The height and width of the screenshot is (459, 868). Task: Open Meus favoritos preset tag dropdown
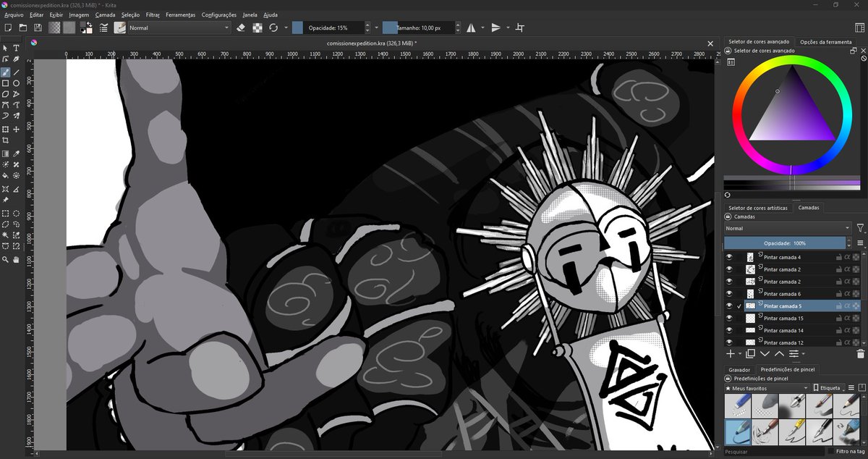coord(766,387)
